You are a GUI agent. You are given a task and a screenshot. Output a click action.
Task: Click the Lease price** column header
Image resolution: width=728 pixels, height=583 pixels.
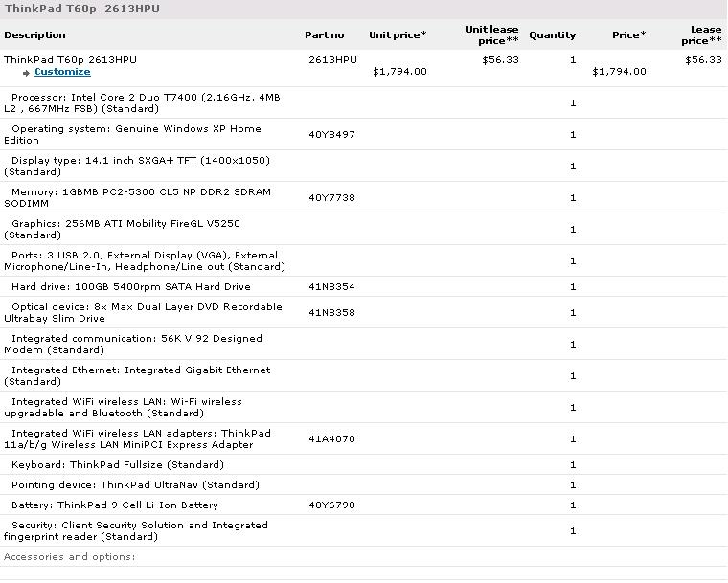(x=701, y=34)
